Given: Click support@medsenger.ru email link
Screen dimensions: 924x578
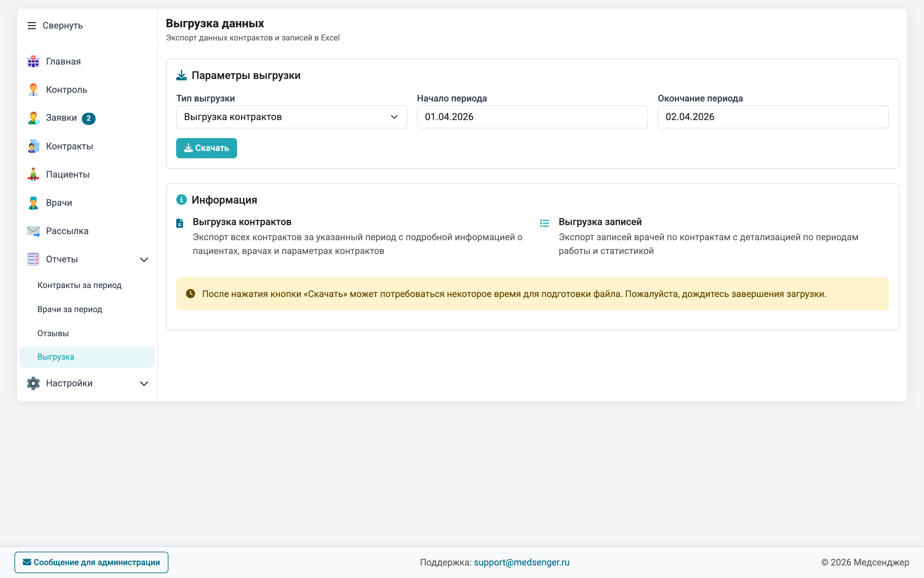Looking at the screenshot, I should pyautogui.click(x=522, y=562).
